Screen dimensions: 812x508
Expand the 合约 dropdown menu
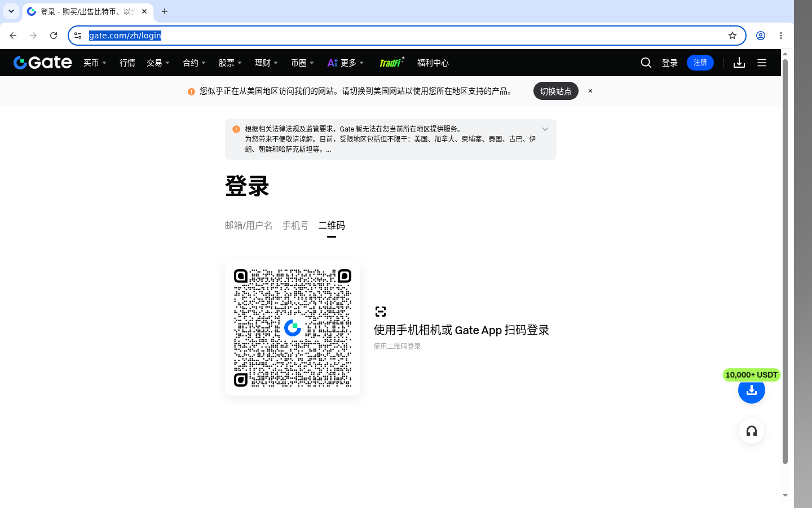coord(194,63)
